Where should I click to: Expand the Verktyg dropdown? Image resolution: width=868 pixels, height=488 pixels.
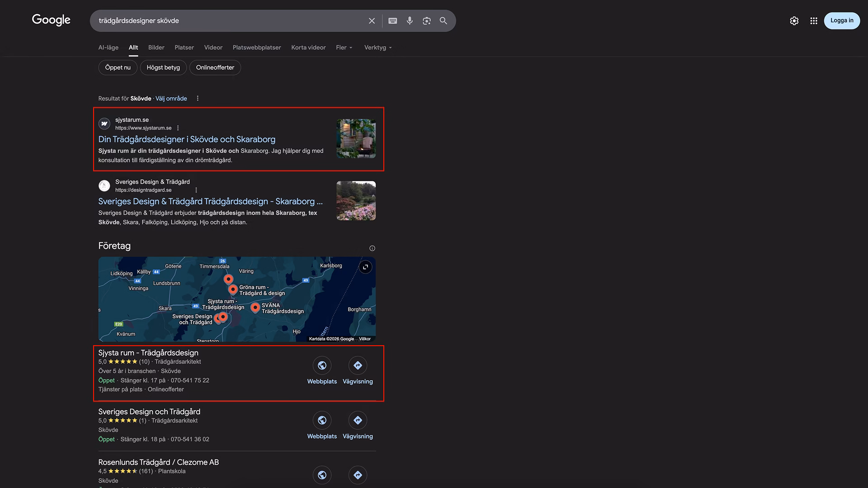click(378, 47)
